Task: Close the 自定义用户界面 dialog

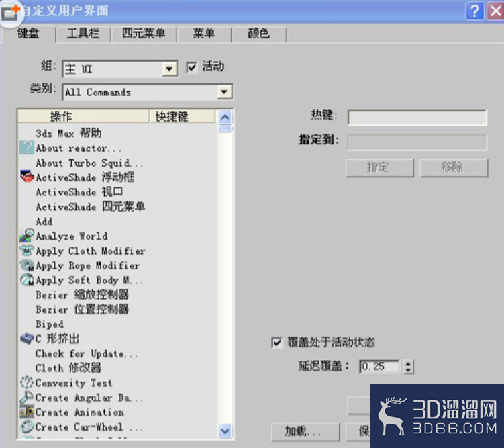Action: (495, 11)
